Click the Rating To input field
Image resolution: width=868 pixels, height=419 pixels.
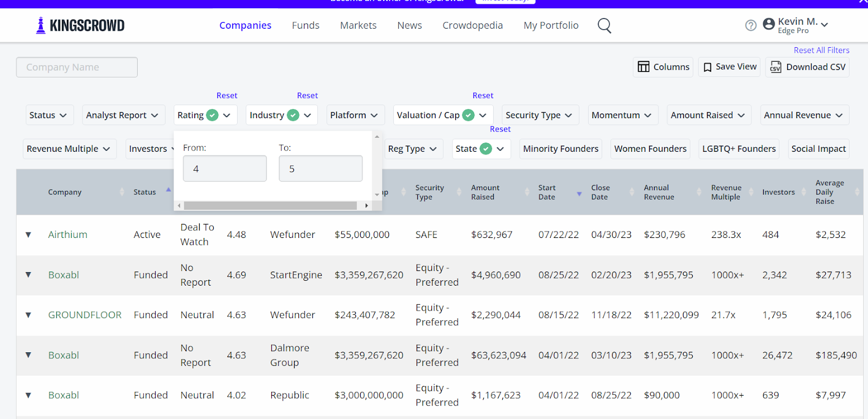(321, 169)
